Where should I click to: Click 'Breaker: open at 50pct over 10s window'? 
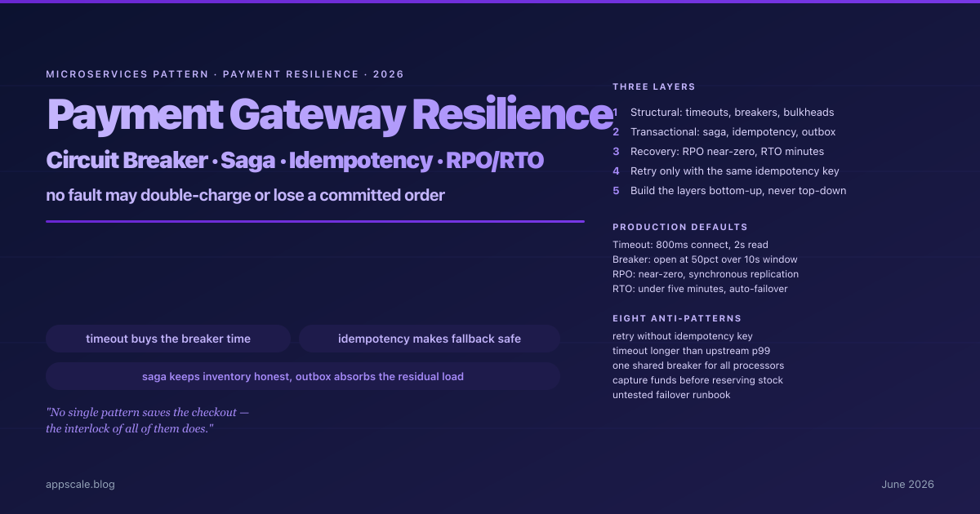coord(705,259)
